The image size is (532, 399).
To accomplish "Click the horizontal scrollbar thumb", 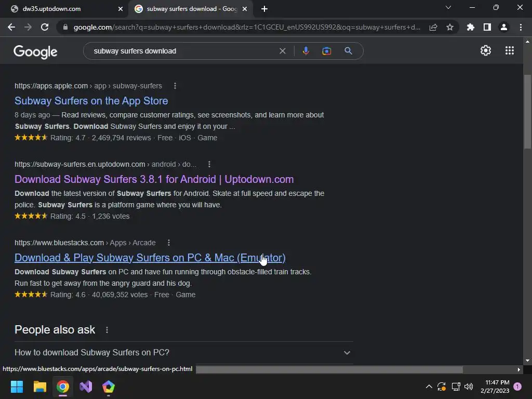I will [x=329, y=369].
